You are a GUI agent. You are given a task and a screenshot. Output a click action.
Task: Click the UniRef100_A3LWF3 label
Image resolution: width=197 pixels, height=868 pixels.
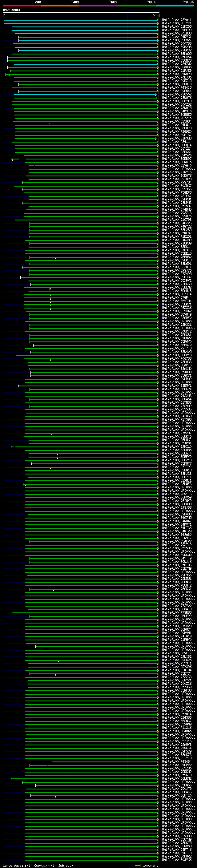click(x=176, y=484)
